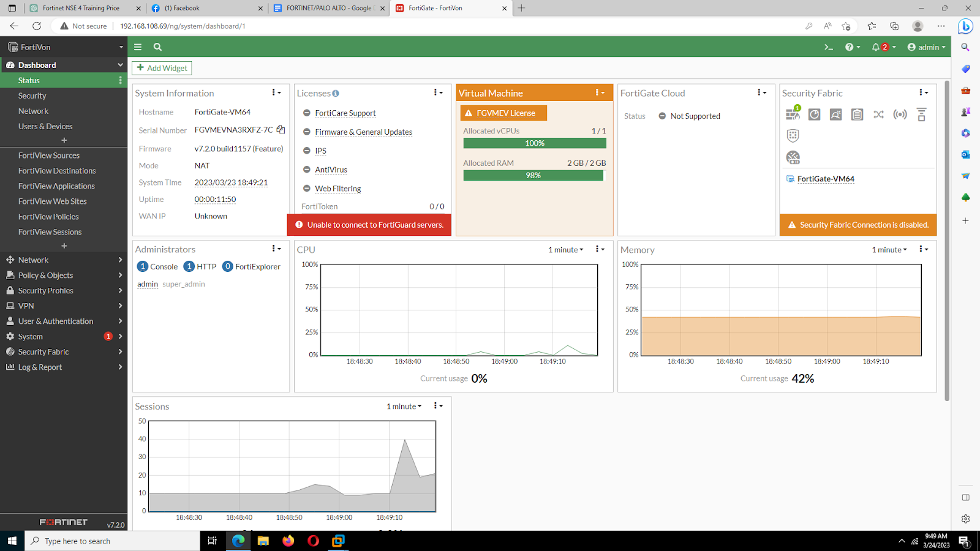This screenshot has height=551, width=980.
Task: Click the round disabled-connection icon in Security Fabric
Action: (793, 157)
